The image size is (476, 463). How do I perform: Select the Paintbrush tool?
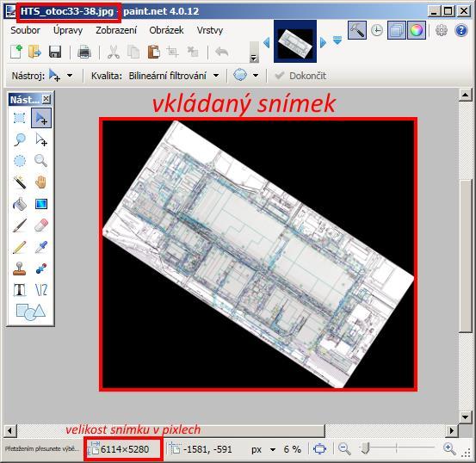pos(20,225)
